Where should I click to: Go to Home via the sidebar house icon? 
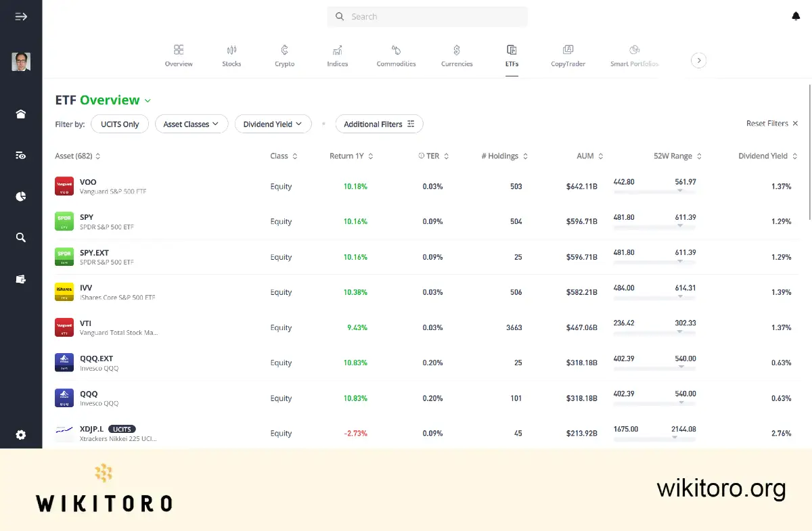click(x=21, y=114)
